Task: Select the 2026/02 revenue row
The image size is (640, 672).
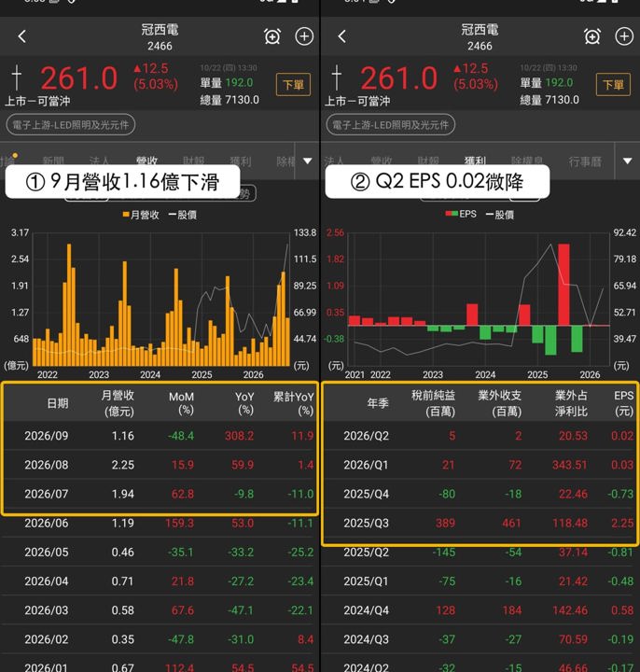Action: point(160,639)
